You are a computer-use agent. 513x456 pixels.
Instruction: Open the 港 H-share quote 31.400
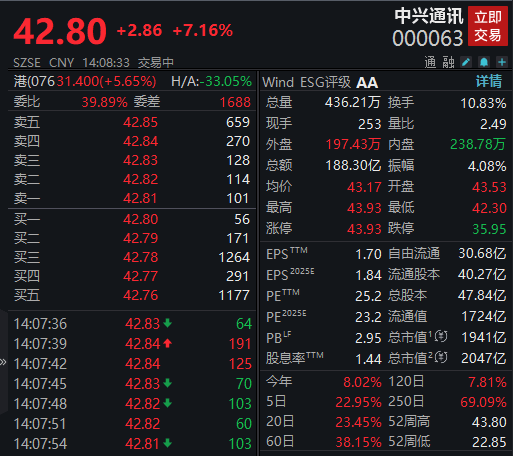point(106,81)
